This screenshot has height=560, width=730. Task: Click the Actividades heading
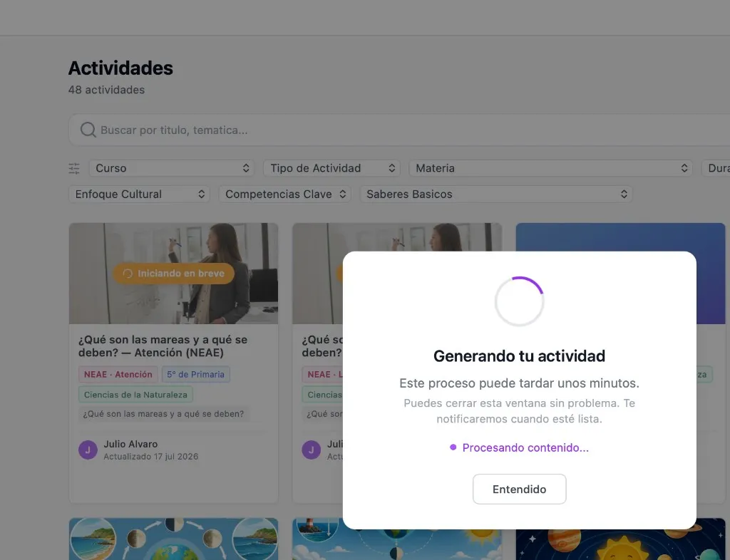click(x=120, y=68)
